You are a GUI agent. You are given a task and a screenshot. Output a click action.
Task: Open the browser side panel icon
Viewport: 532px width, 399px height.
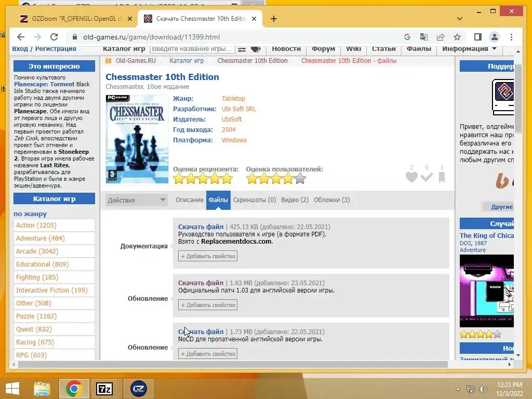point(478,37)
